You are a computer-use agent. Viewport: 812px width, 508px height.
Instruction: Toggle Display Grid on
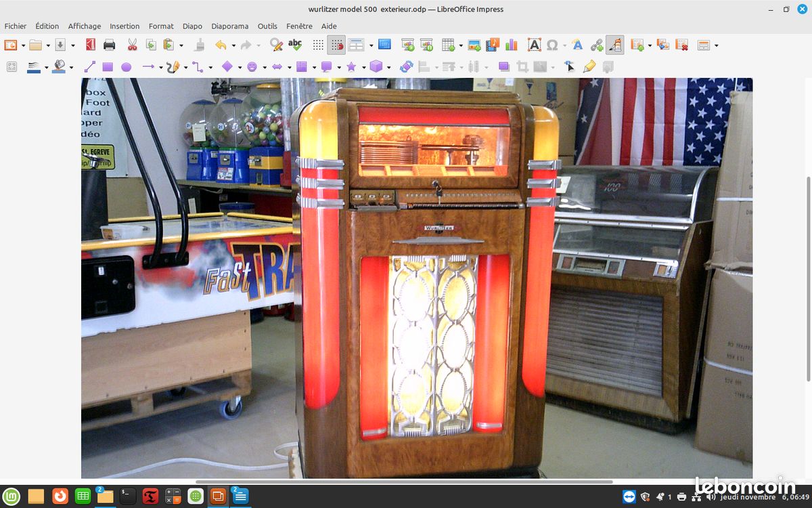tap(317, 45)
